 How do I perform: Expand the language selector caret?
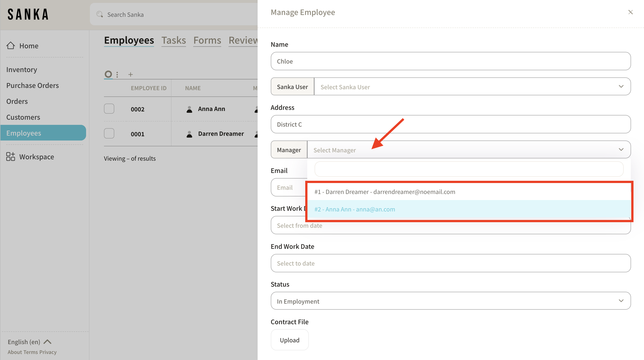point(47,342)
